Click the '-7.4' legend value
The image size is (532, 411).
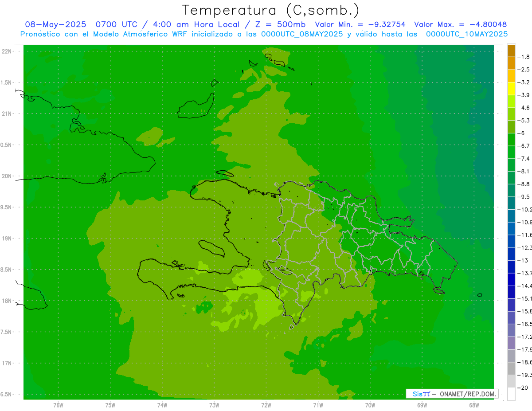pos(524,159)
